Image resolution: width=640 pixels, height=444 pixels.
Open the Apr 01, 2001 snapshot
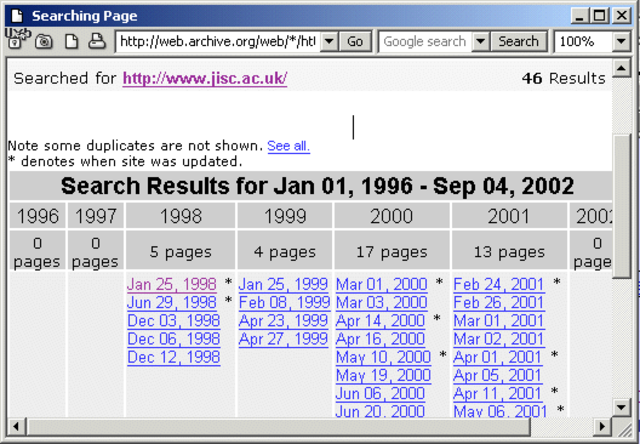tap(498, 357)
